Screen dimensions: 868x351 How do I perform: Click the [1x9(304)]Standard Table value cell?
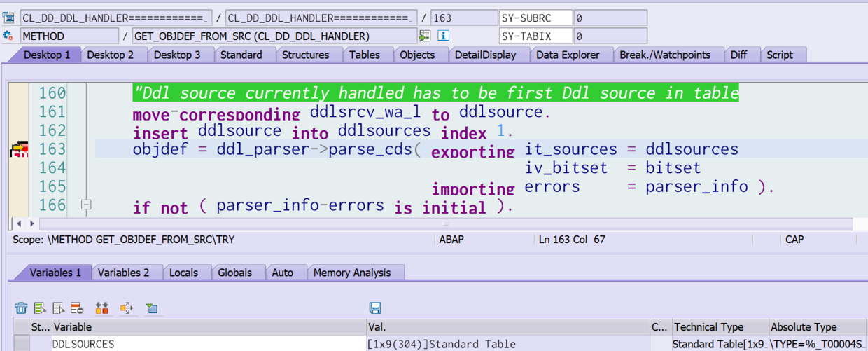[x=508, y=344]
